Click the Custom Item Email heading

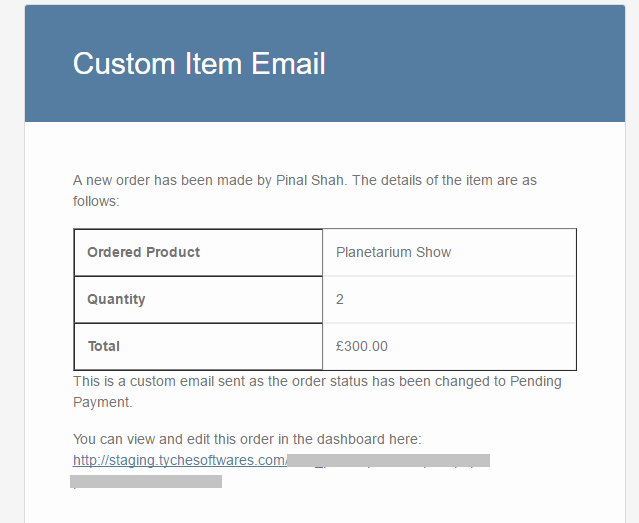click(199, 64)
